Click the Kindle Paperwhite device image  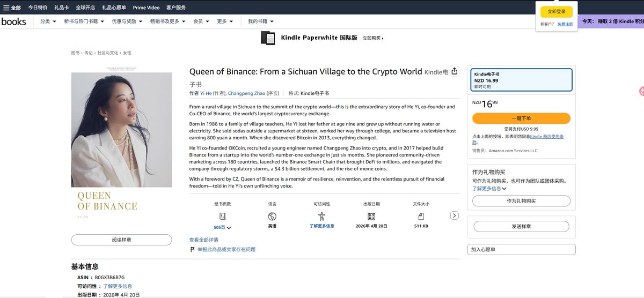[x=268, y=38]
